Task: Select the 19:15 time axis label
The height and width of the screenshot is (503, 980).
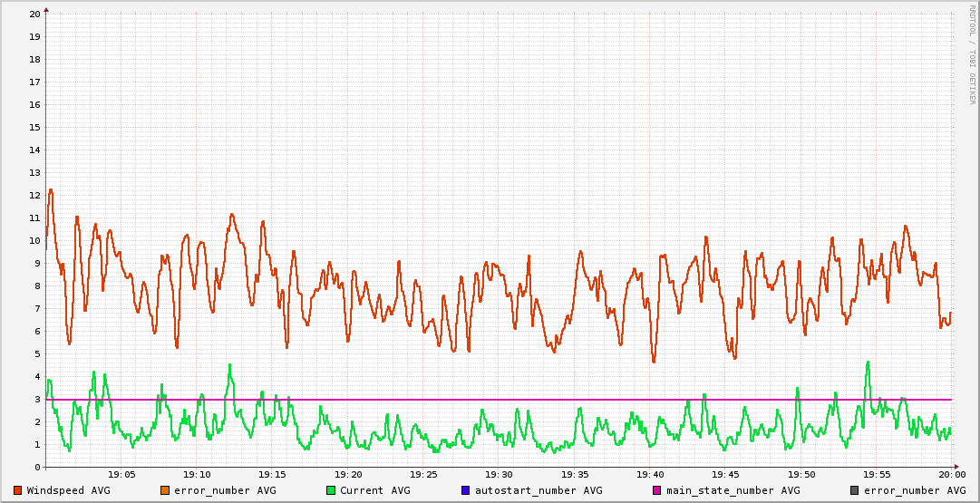Action: coord(272,474)
